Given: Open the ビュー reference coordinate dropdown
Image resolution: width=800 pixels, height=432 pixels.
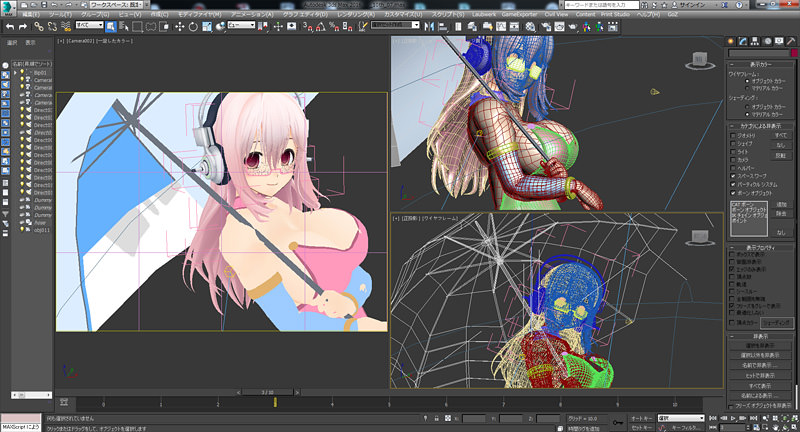Looking at the screenshot, I should tap(241, 25).
